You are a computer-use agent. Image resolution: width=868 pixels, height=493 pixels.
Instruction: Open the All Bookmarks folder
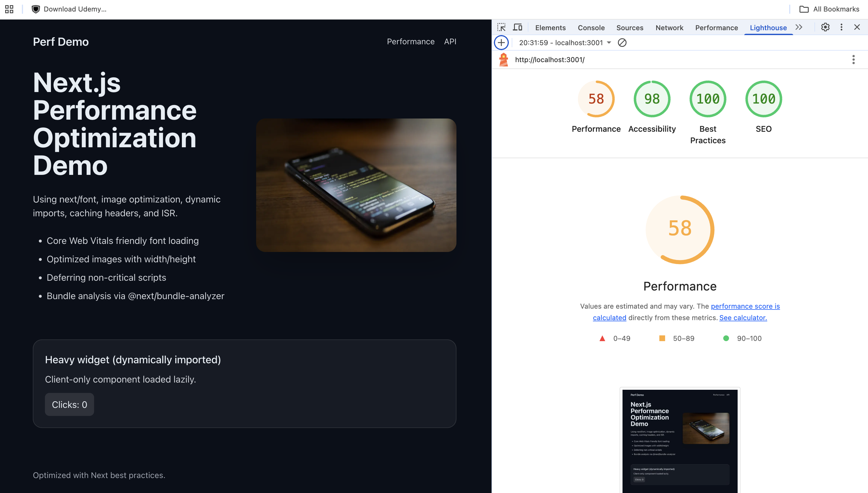[x=829, y=9]
